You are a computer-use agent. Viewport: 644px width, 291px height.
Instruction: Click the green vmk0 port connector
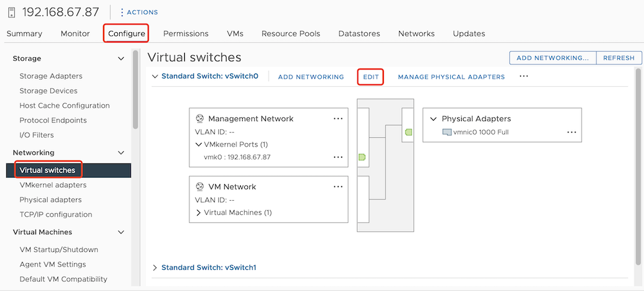pos(362,157)
